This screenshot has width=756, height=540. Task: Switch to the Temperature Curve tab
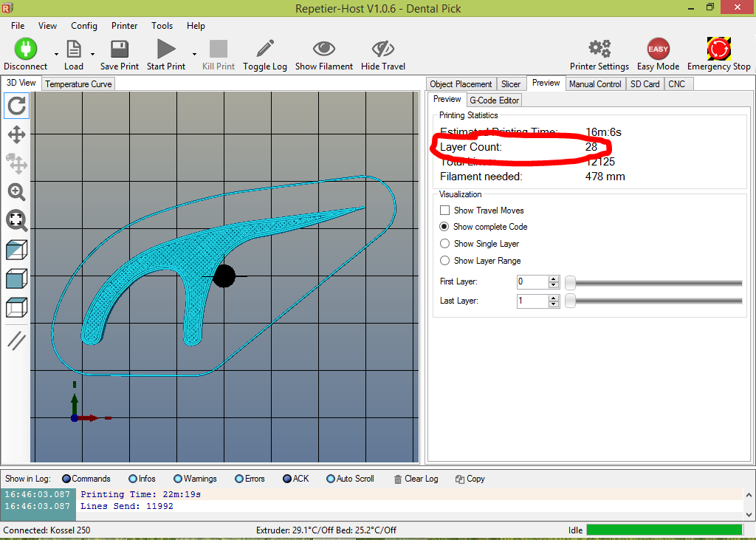coord(78,84)
